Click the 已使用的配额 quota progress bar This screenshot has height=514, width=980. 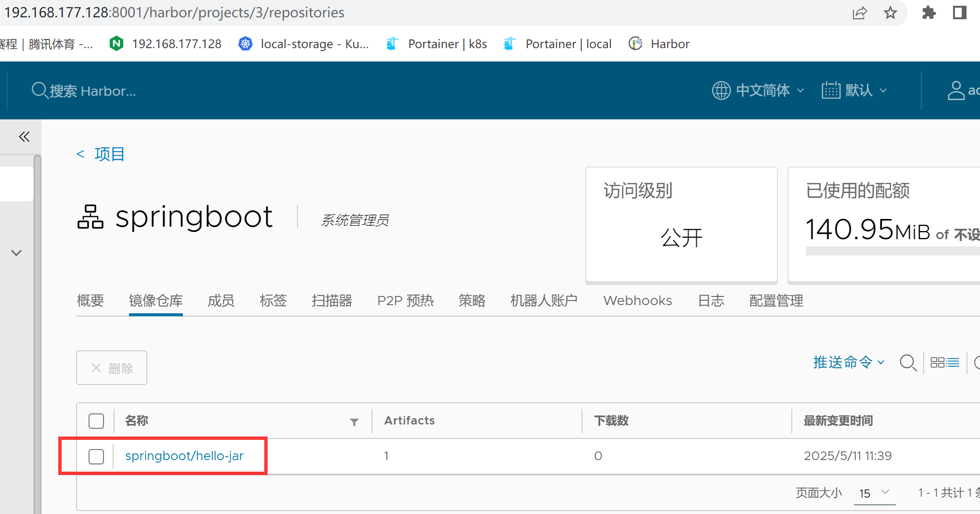[893, 251]
